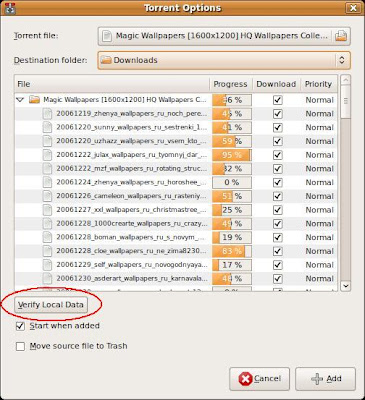Uncheck download for 20061227_xxl file

pyautogui.click(x=277, y=210)
